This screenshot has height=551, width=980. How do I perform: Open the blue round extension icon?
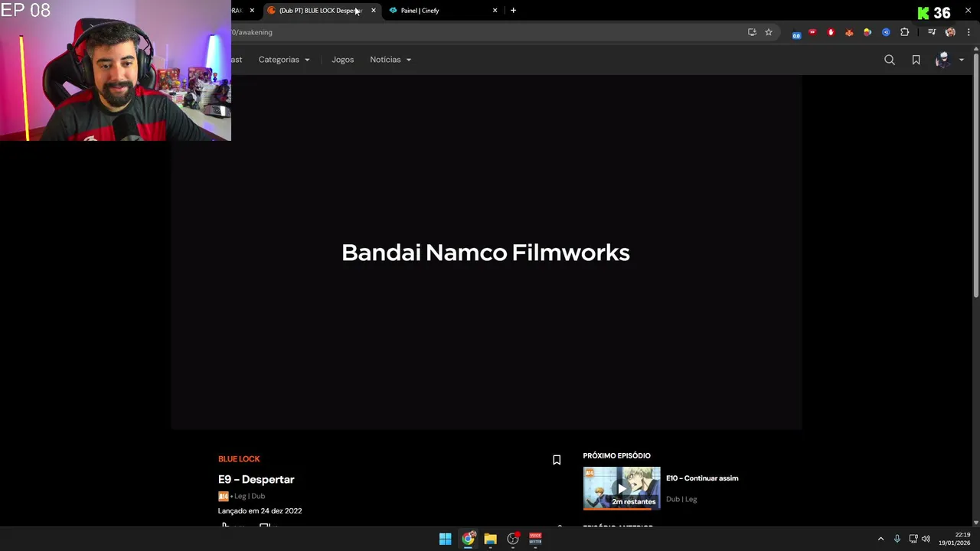click(886, 32)
